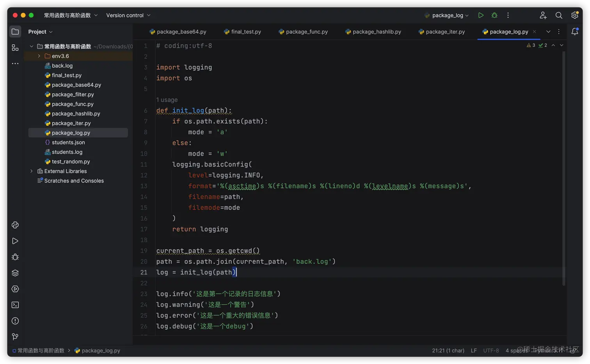590x364 pixels.
Task: Click the '1 usage' hint above init_log
Action: 167,100
